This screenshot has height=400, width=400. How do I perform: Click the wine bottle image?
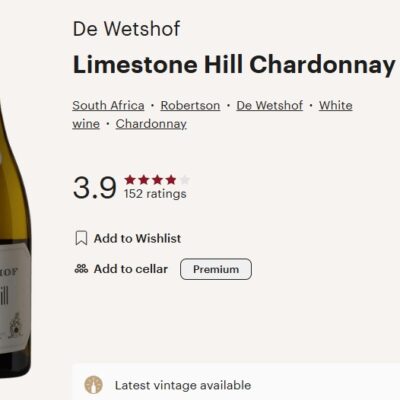coord(15,233)
